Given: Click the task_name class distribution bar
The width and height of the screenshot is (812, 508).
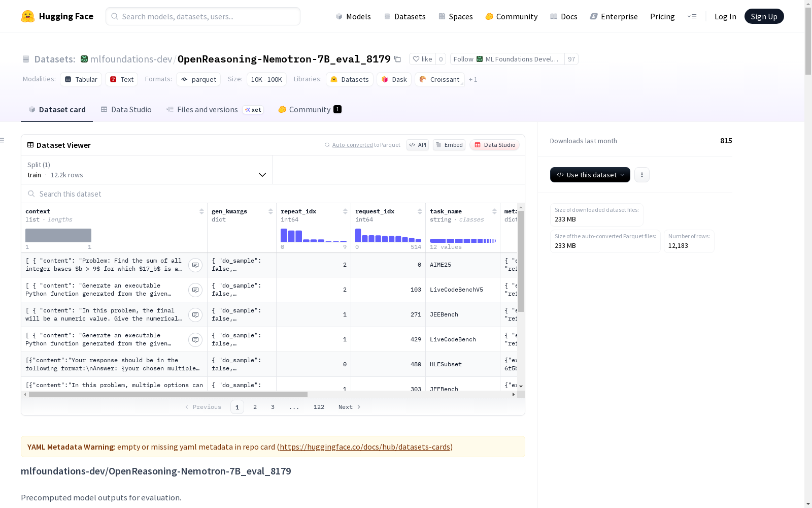Looking at the screenshot, I should click(x=463, y=241).
